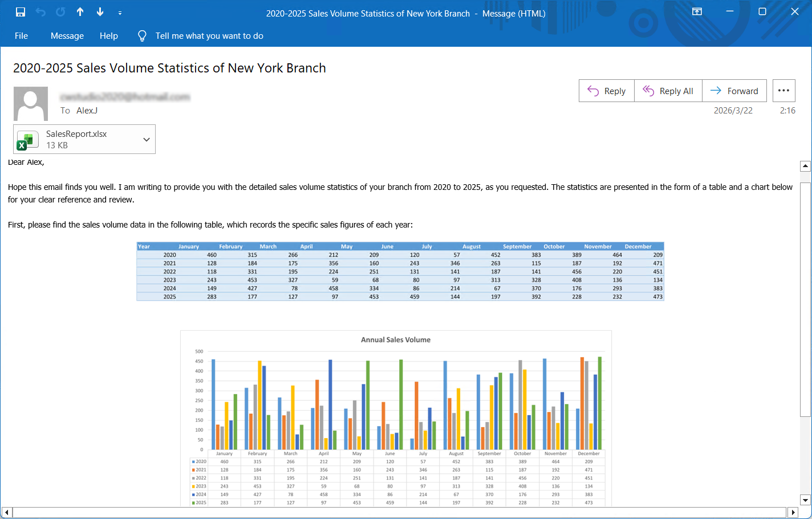812x519 pixels.
Task: Go to the next item
Action: point(99,12)
